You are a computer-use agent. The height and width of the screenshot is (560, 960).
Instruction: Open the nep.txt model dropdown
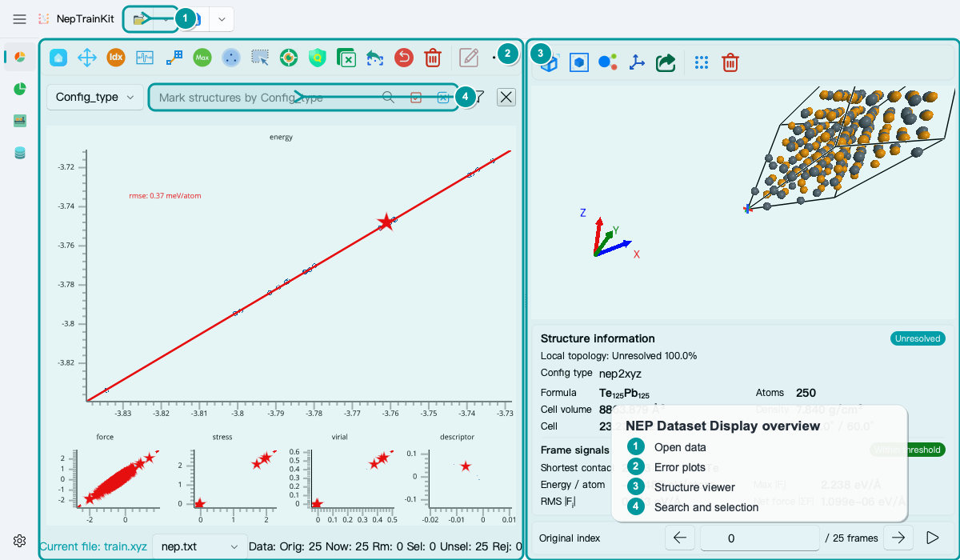[x=198, y=547]
